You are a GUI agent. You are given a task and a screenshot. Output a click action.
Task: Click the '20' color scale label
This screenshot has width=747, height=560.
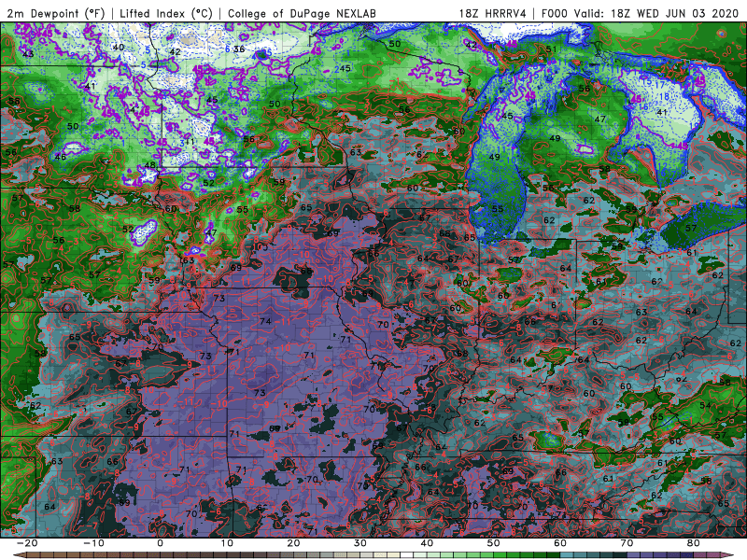(293, 543)
